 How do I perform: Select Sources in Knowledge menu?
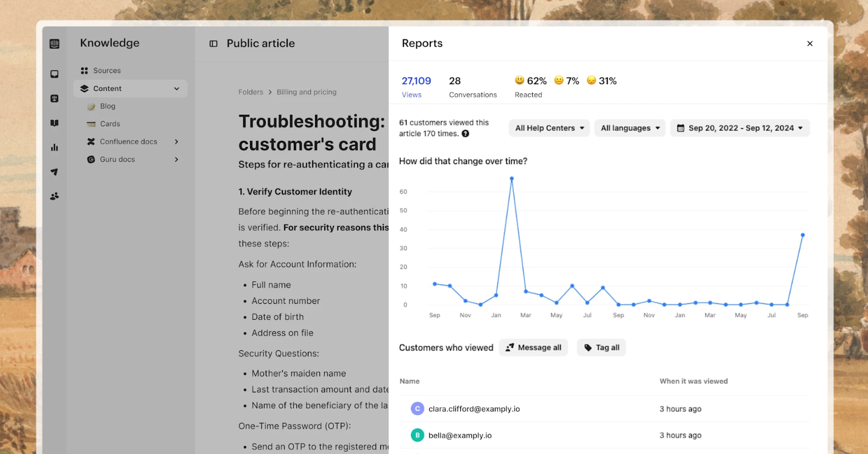(107, 71)
